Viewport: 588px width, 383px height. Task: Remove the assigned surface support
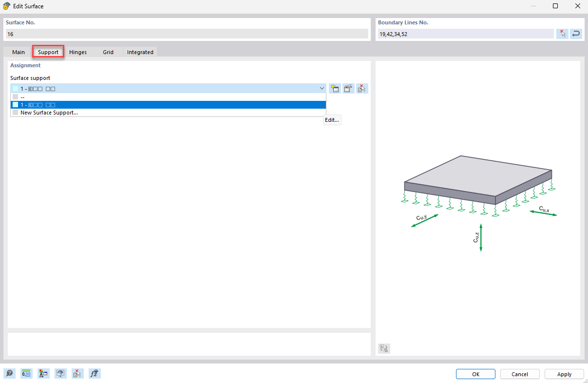tap(361, 88)
